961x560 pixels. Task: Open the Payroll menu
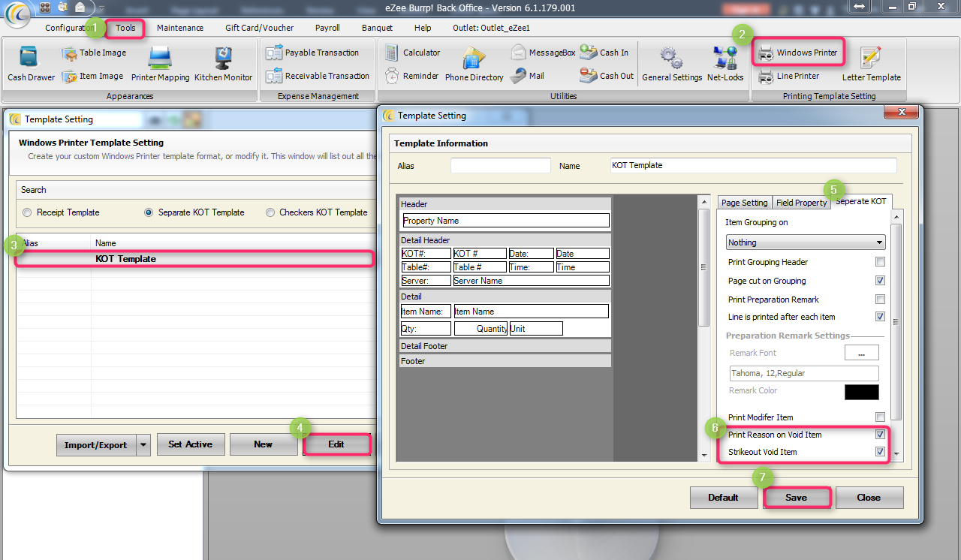327,28
